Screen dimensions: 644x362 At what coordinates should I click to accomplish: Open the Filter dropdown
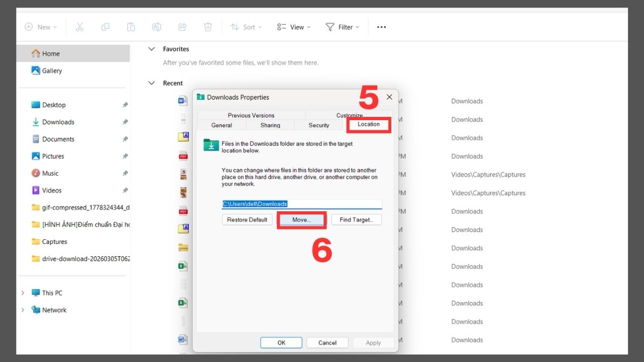click(343, 27)
